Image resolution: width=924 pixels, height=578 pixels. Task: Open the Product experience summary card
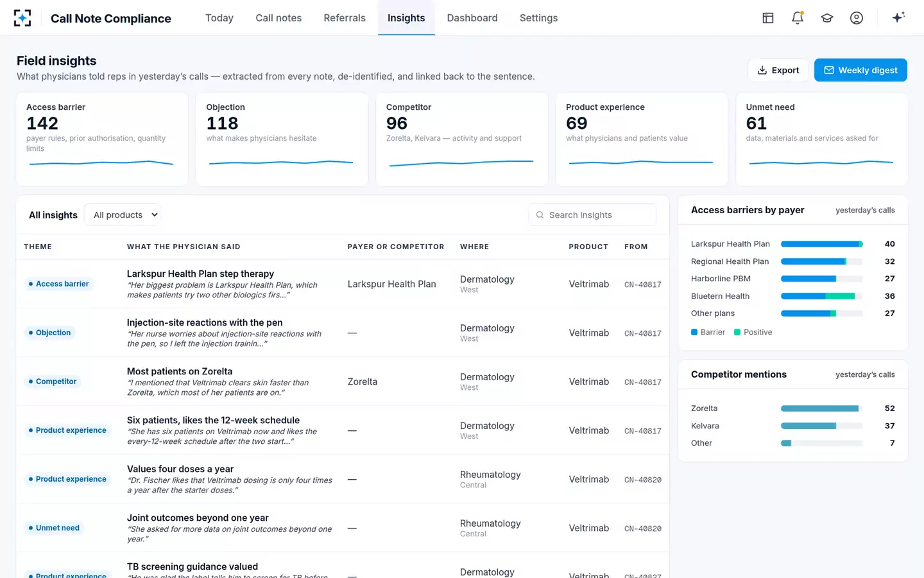(x=642, y=139)
